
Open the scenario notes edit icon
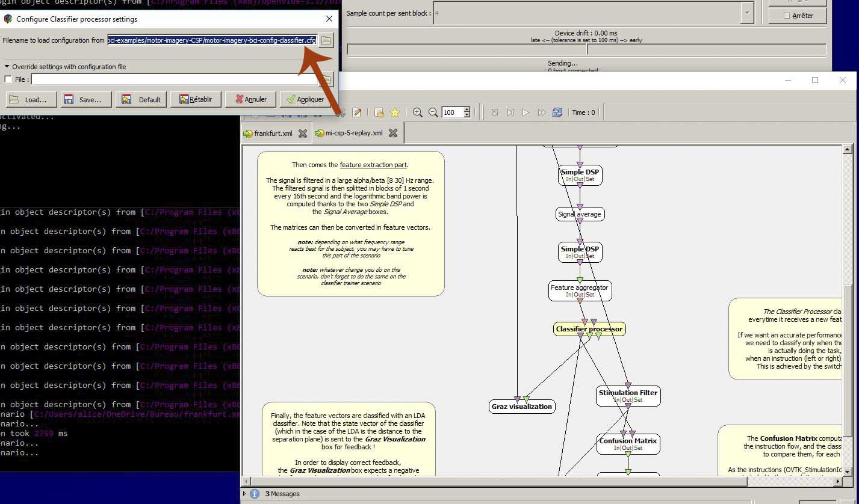tap(357, 112)
